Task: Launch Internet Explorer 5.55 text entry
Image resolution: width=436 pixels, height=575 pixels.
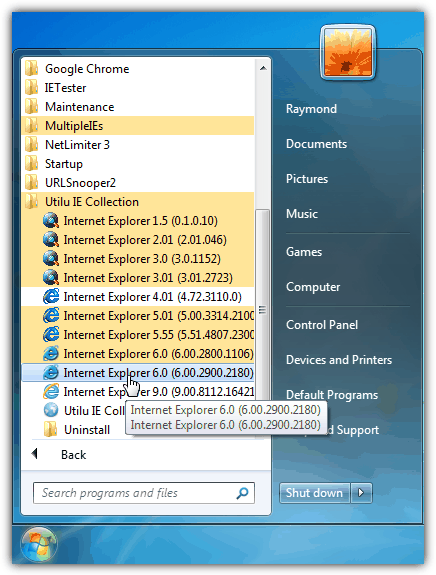Action: pyautogui.click(x=158, y=335)
